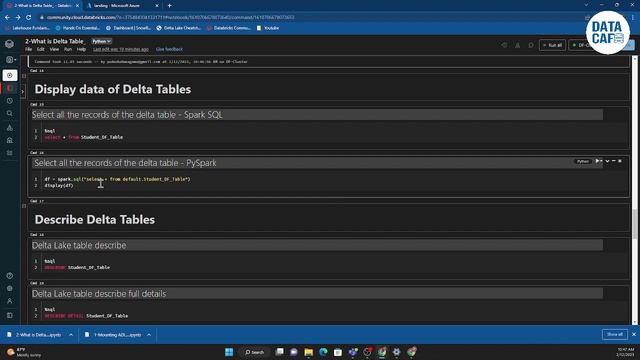This screenshot has width=640, height=360.
Task: Open the Databricks Community bookmark
Action: coord(229,28)
